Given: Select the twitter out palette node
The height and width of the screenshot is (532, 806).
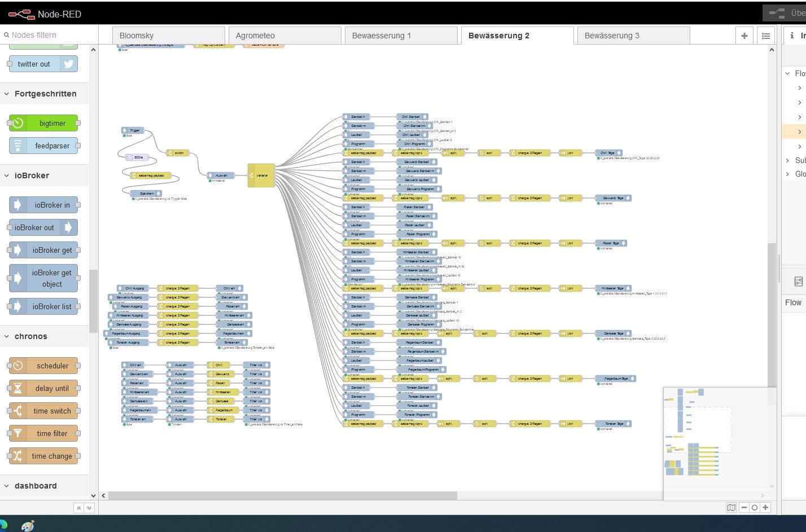Looking at the screenshot, I should tap(43, 64).
